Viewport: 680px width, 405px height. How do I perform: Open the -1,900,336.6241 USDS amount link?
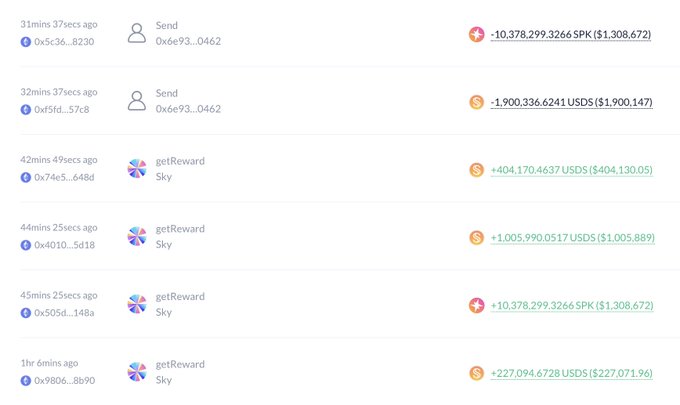pos(571,102)
